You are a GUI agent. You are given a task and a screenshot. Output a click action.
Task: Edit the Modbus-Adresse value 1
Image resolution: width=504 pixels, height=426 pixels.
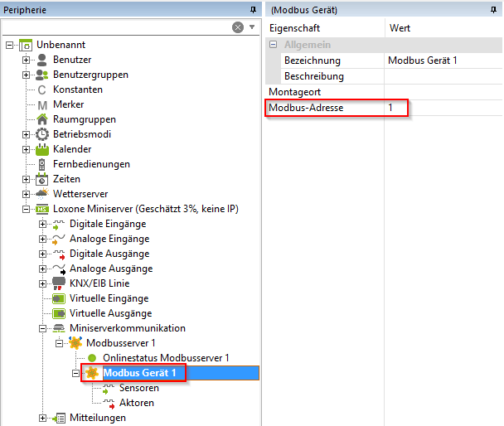click(443, 108)
